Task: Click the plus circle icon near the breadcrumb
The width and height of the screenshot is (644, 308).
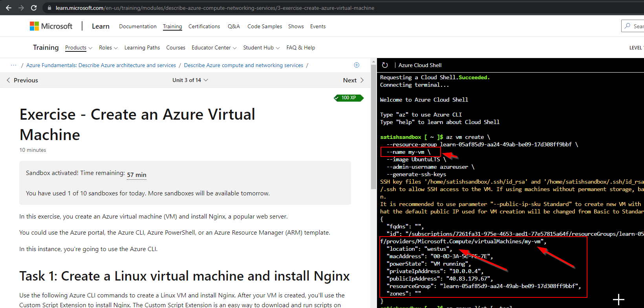Action: click(x=357, y=65)
